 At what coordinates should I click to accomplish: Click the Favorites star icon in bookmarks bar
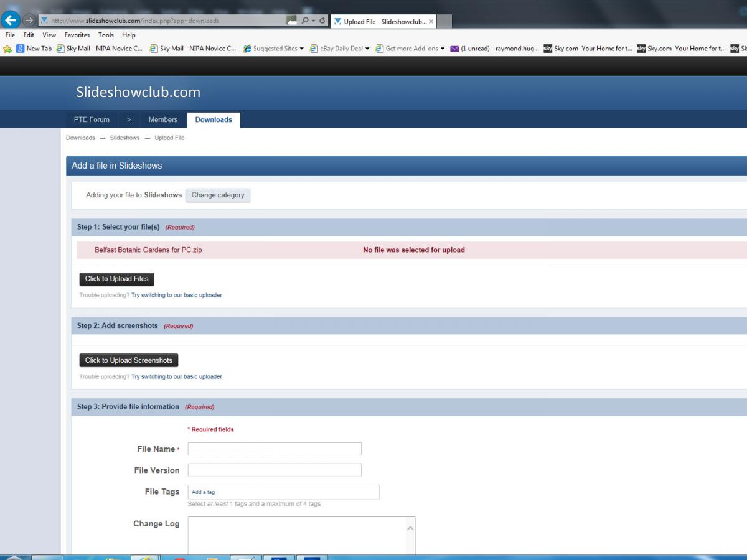(x=7, y=49)
